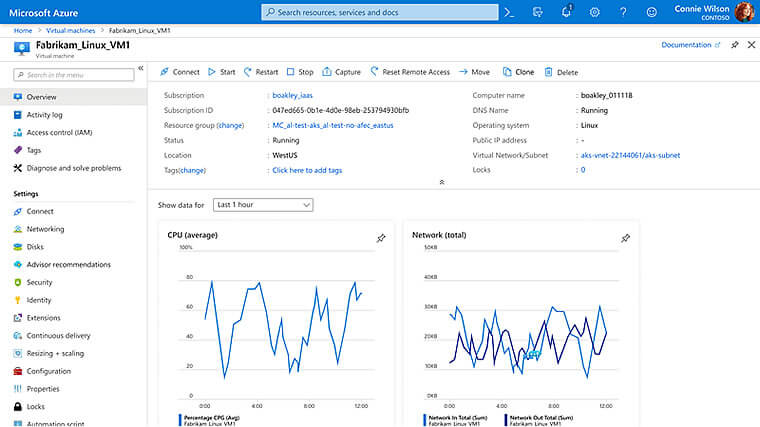
Task: Click Connie Wilson's account avatar
Action: point(744,12)
